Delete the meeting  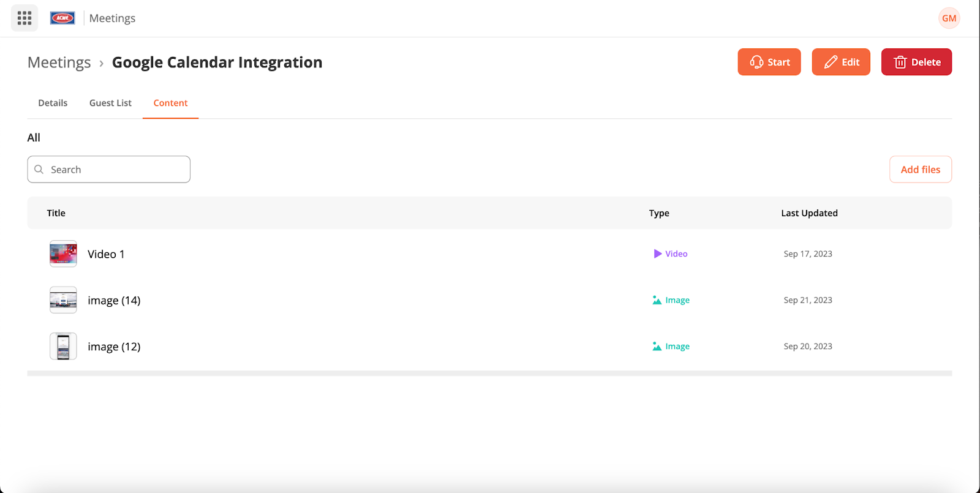pyautogui.click(x=916, y=62)
